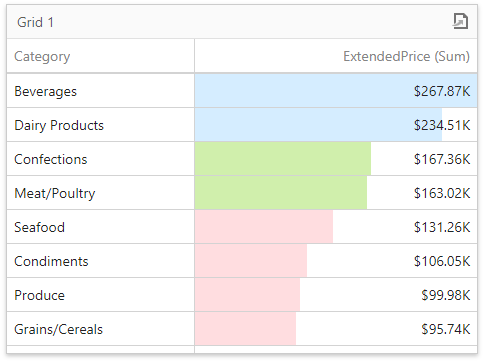Click the pink Grains/Cereals bar

pyautogui.click(x=245, y=329)
